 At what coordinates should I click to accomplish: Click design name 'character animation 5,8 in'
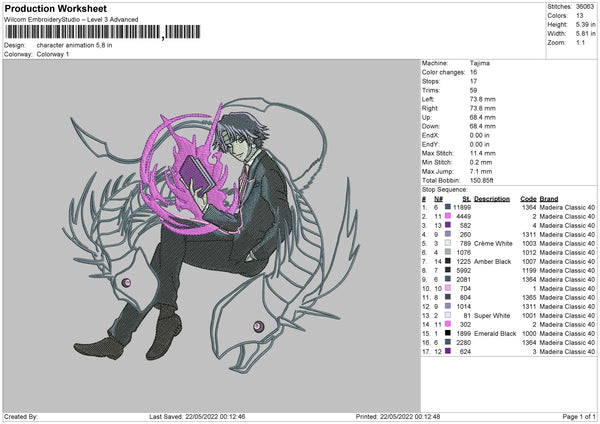point(74,45)
